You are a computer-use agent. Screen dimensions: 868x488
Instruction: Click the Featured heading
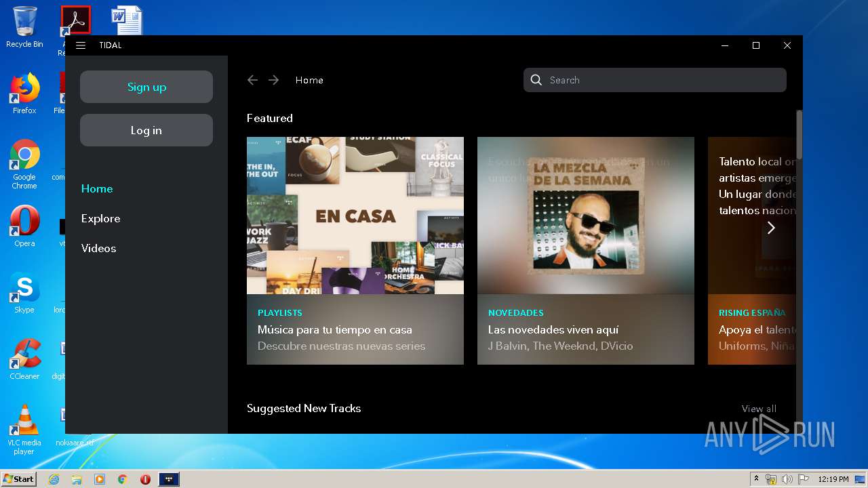(270, 118)
